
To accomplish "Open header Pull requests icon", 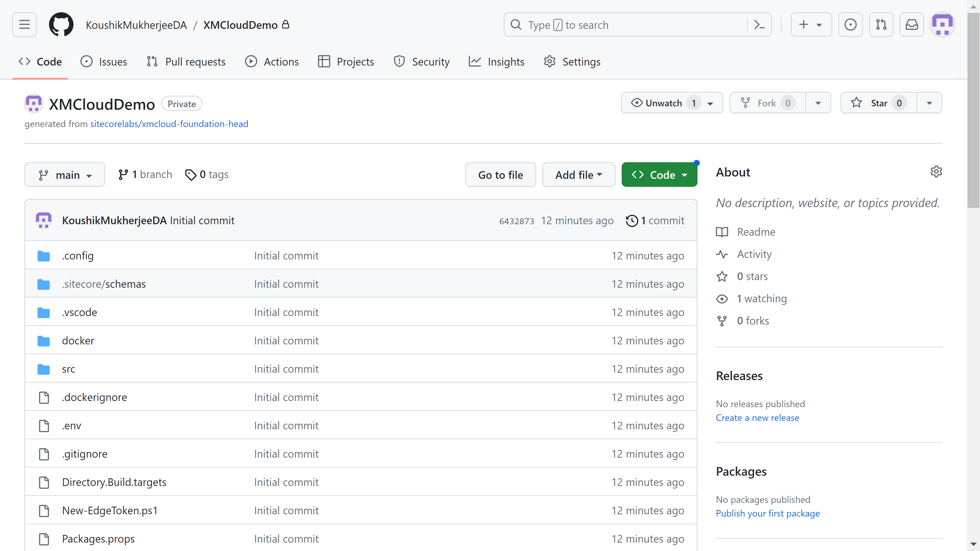I will coord(881,25).
